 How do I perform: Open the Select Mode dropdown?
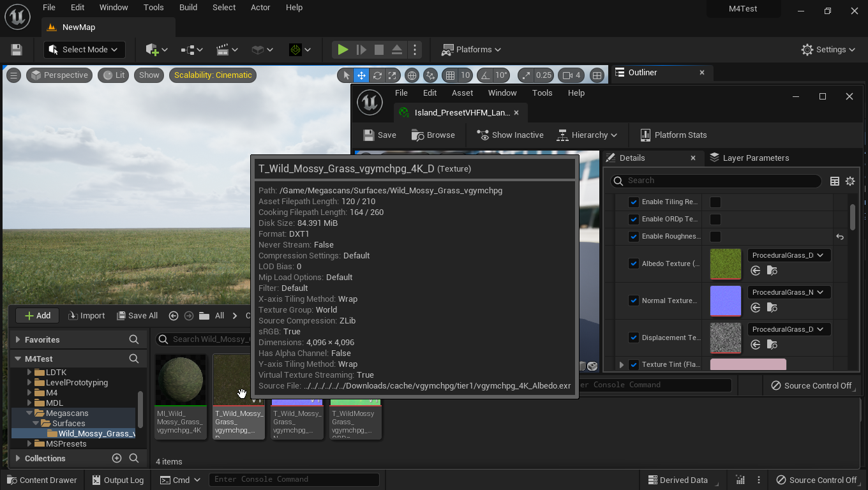coord(84,50)
